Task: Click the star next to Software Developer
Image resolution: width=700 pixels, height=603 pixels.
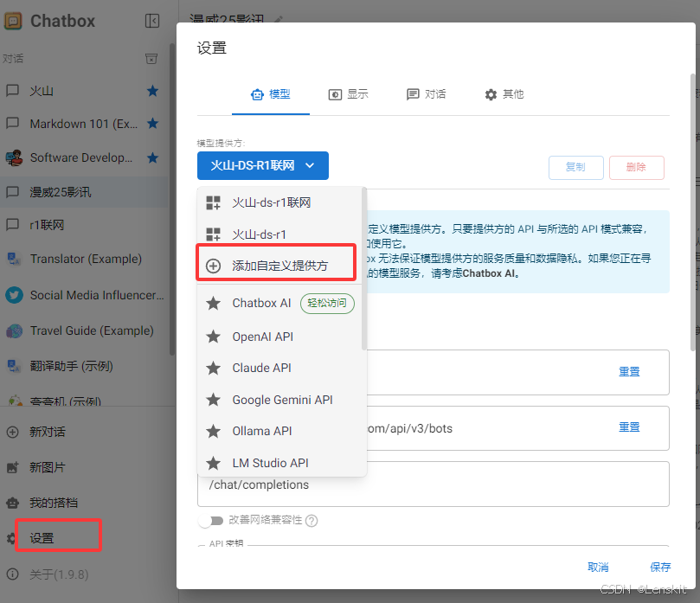Action: (152, 157)
